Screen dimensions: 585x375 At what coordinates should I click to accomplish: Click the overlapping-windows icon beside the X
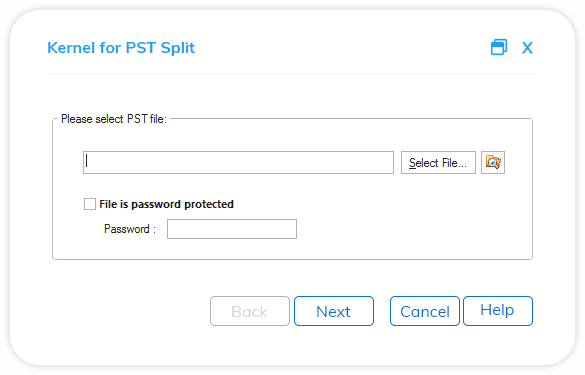pyautogui.click(x=499, y=47)
